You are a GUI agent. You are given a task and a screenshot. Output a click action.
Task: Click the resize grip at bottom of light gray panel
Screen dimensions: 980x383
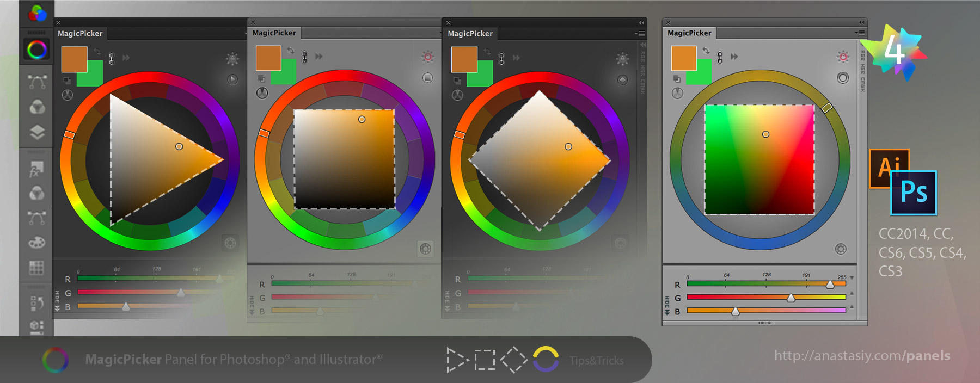pos(764,323)
